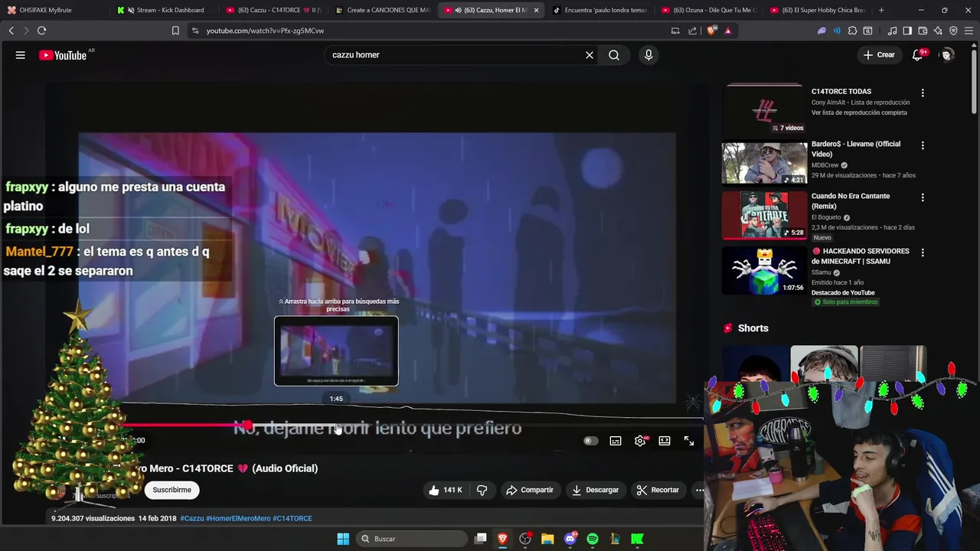Image resolution: width=980 pixels, height=551 pixels.
Task: Open the Brave Shields lion icon
Action: click(711, 31)
